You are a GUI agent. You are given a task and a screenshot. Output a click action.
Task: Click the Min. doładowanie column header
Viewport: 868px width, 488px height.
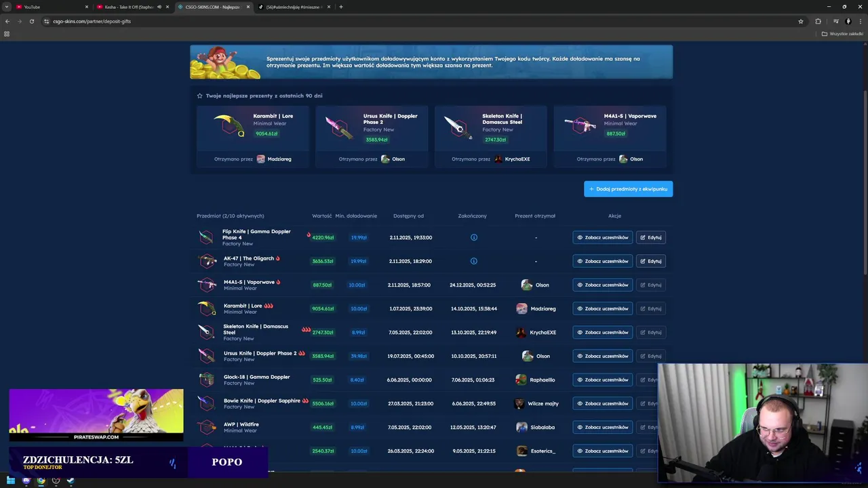[356, 216]
